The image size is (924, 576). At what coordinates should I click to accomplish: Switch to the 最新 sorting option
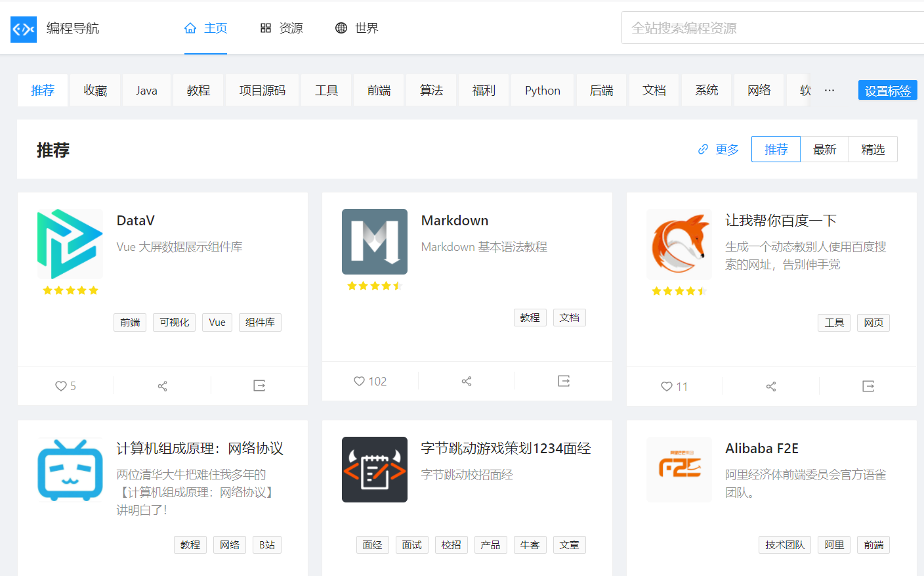pos(824,149)
